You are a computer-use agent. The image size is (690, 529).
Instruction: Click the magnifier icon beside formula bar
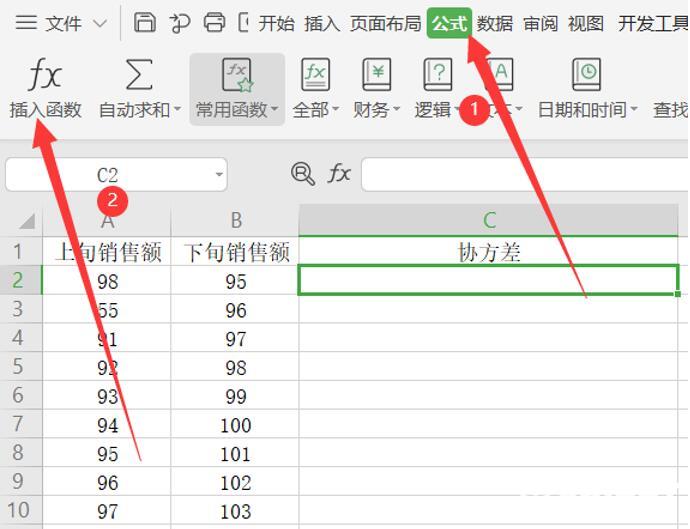click(x=303, y=174)
